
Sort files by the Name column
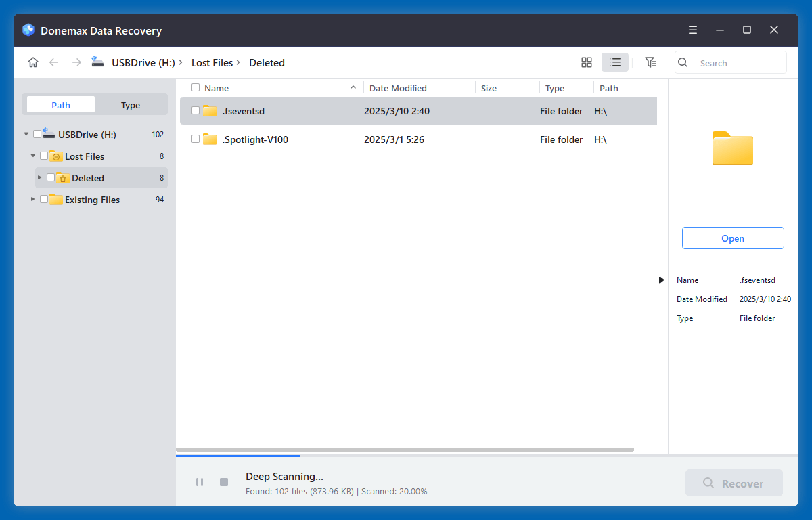[218, 87]
